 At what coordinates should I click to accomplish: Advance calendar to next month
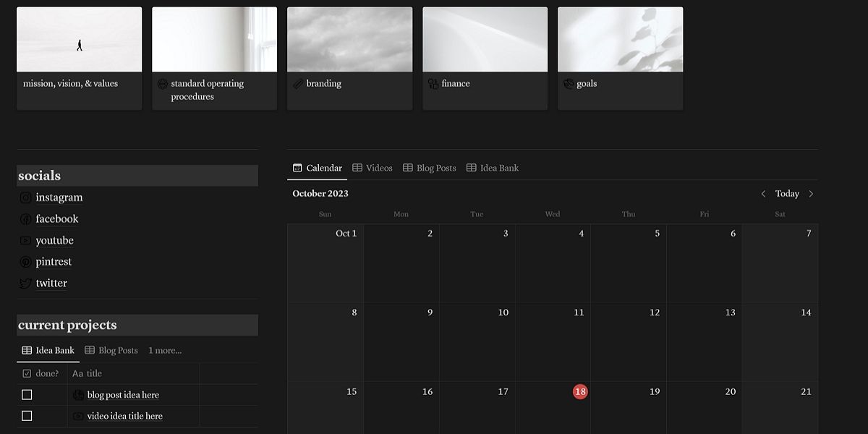(811, 194)
